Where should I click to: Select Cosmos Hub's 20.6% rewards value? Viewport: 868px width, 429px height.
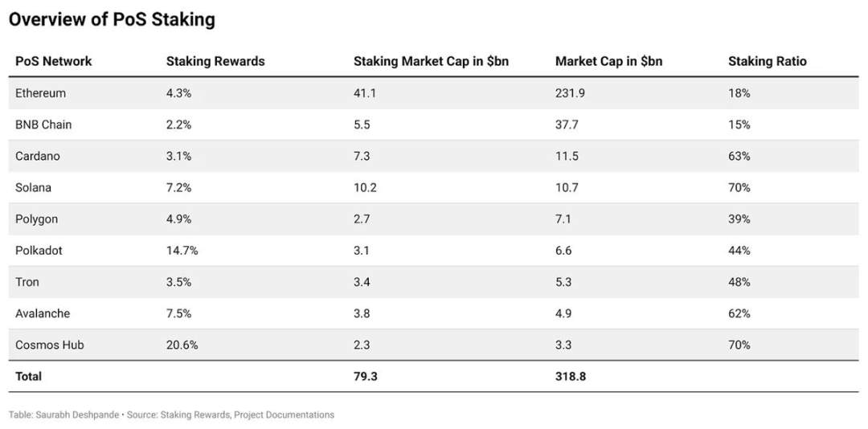tap(182, 345)
